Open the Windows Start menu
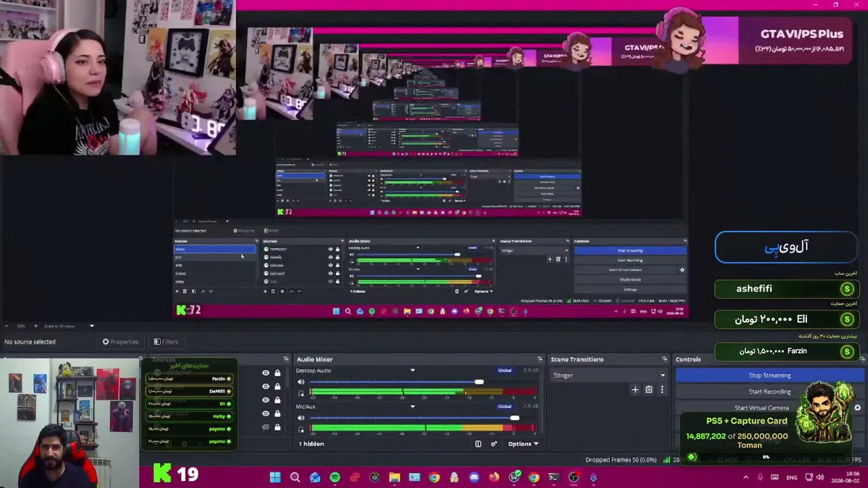The image size is (868, 488). click(275, 477)
